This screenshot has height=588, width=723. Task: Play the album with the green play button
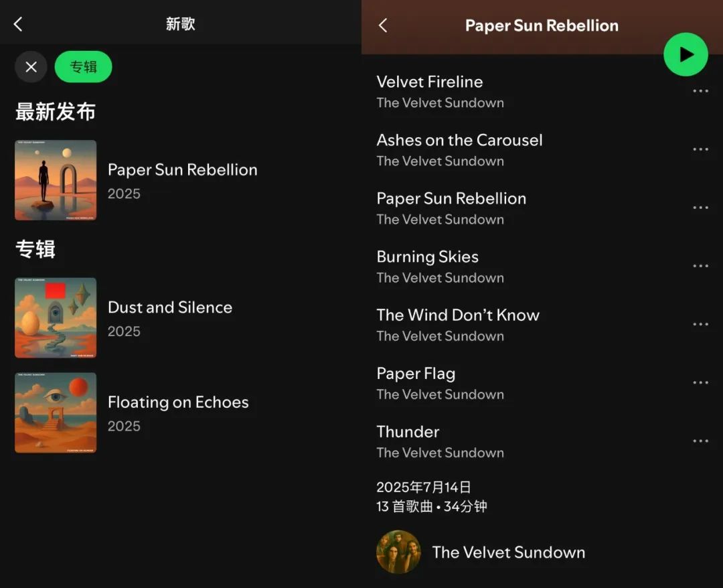click(686, 54)
